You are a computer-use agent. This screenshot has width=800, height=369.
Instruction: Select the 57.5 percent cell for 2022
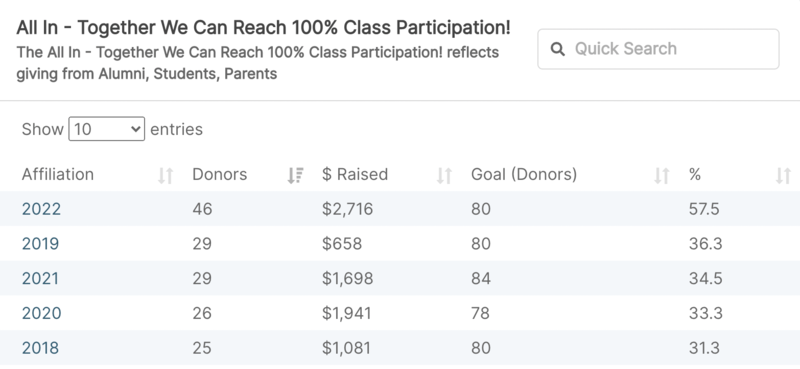pyautogui.click(x=704, y=209)
